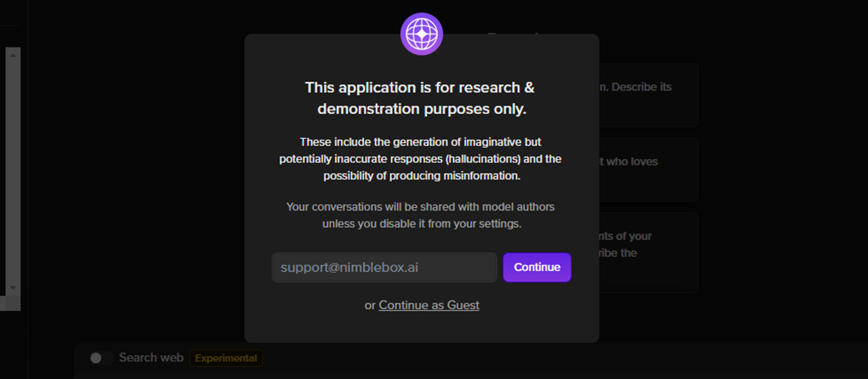Click the 'research & demonstration purposes only' heading
Viewport: 868px width, 379px height.
coord(421,98)
